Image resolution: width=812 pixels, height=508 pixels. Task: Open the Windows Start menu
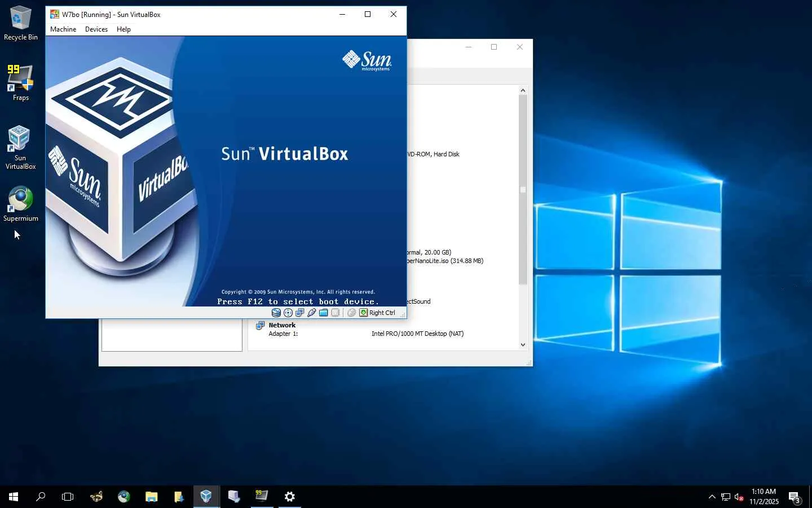coord(14,497)
